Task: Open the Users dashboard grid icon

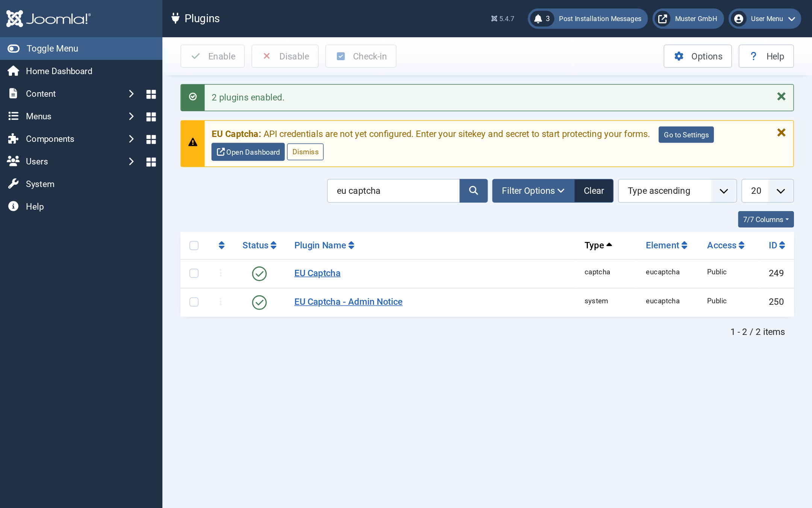Action: pyautogui.click(x=151, y=162)
